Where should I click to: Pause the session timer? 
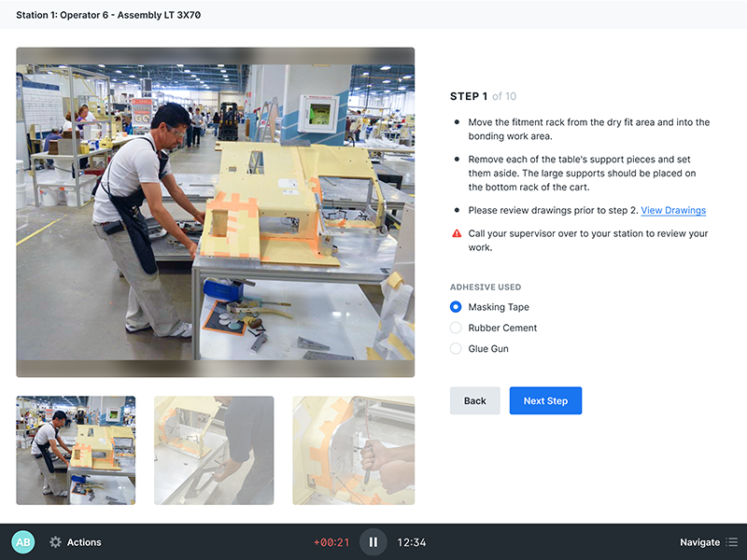coord(373,541)
